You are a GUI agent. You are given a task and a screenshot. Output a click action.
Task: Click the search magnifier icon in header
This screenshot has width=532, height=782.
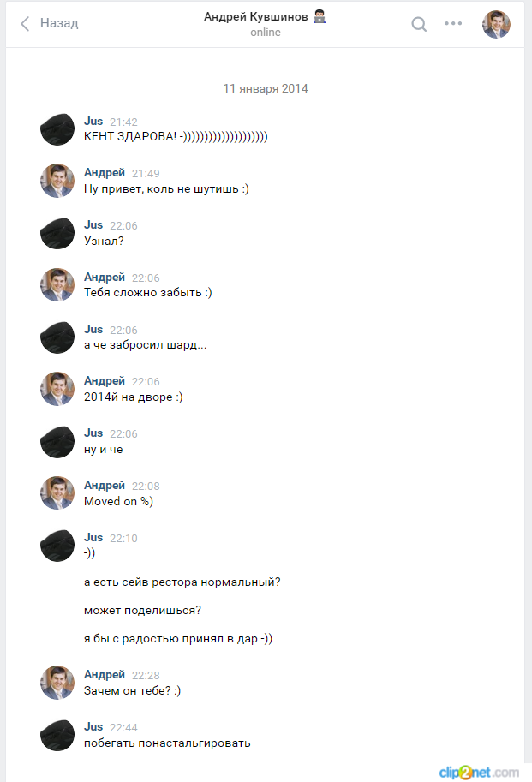pyautogui.click(x=419, y=24)
